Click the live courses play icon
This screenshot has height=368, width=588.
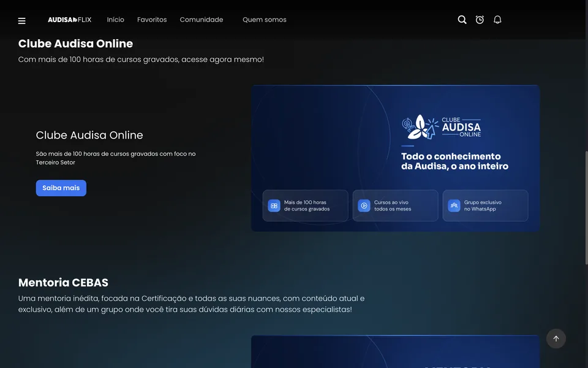(x=364, y=205)
